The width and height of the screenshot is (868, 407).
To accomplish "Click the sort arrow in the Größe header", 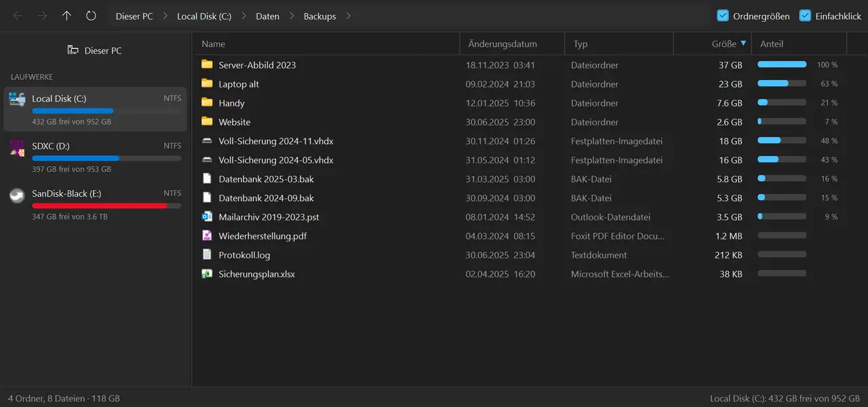I will pos(743,43).
